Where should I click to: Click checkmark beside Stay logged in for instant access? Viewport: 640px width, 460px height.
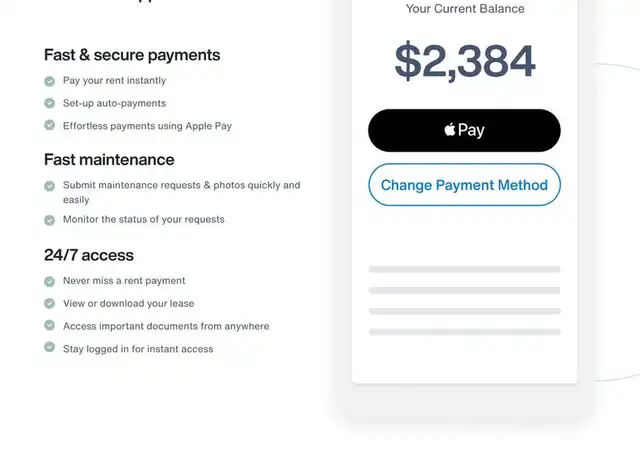[49, 347]
